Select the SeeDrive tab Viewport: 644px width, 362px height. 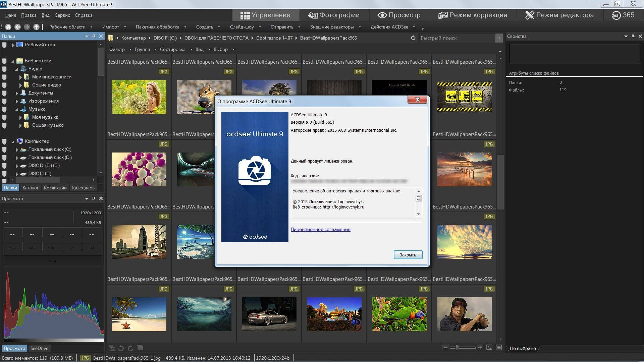(x=39, y=348)
